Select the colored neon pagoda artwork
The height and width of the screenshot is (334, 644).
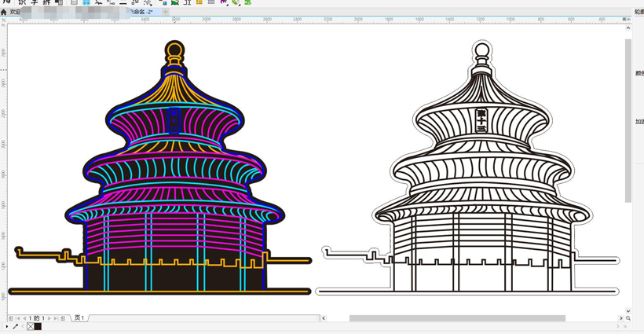point(160,167)
